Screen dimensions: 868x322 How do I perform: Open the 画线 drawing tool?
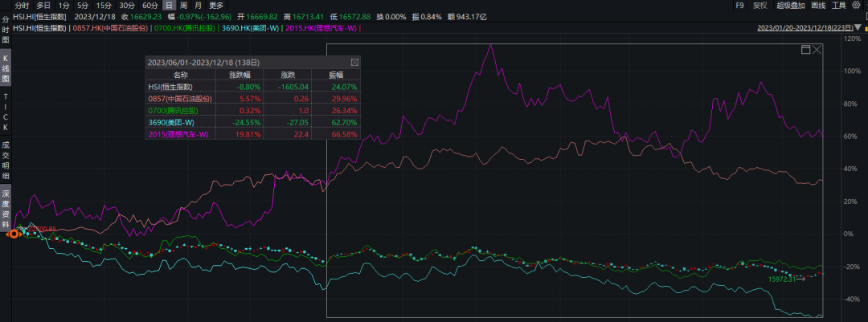pyautogui.click(x=818, y=6)
